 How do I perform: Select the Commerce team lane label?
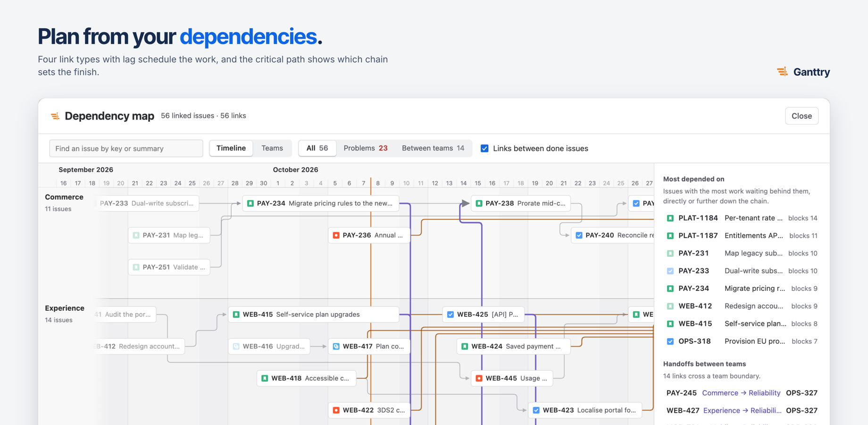coord(64,197)
